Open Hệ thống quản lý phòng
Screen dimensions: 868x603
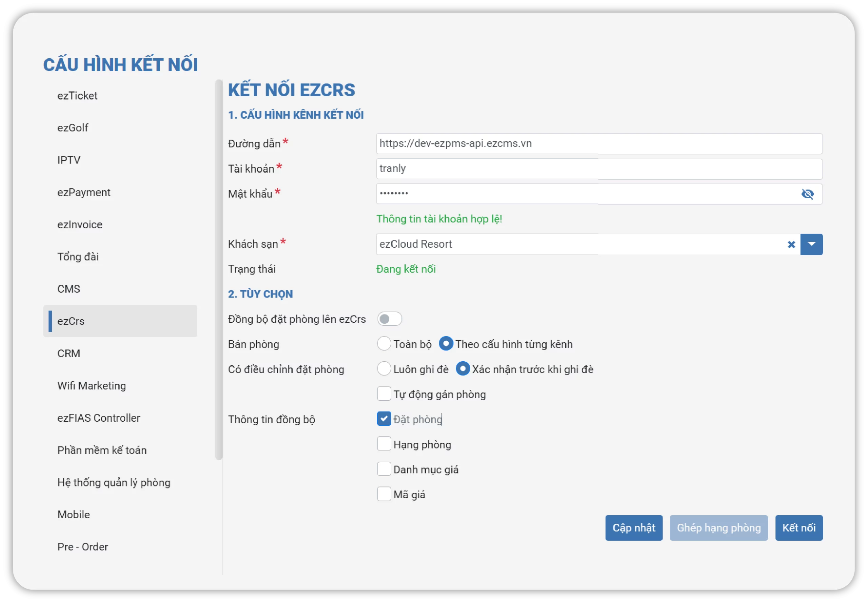[120, 482]
